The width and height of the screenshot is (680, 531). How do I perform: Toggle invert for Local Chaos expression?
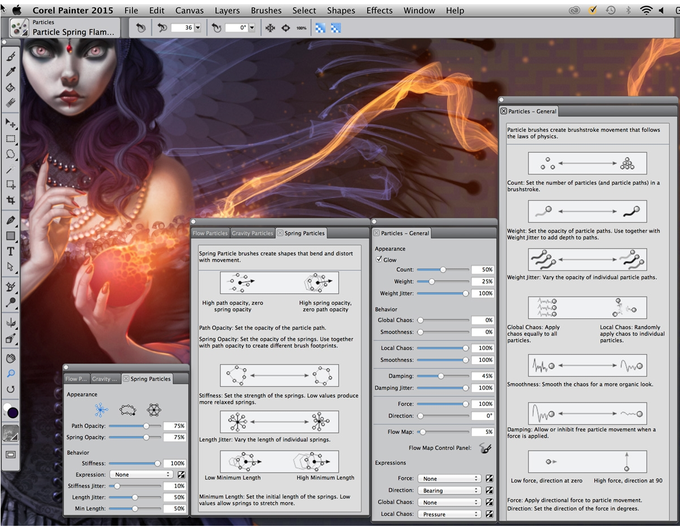[x=489, y=514]
